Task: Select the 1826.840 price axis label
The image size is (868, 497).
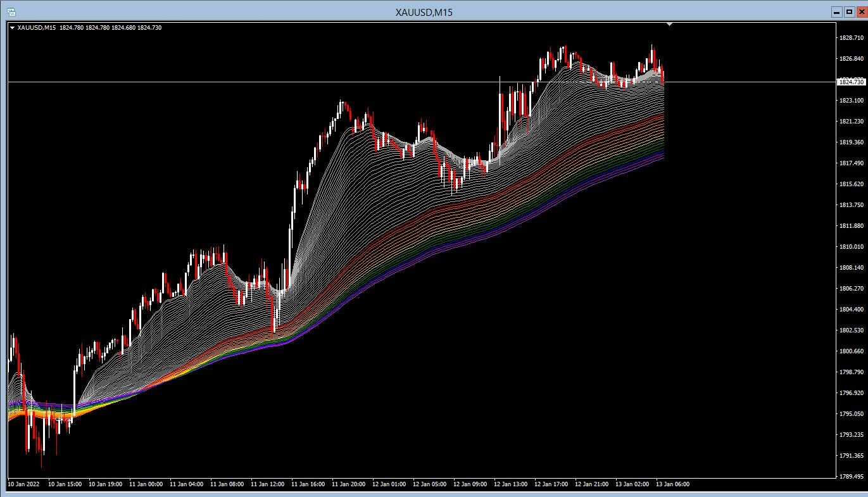Action: [x=852, y=59]
